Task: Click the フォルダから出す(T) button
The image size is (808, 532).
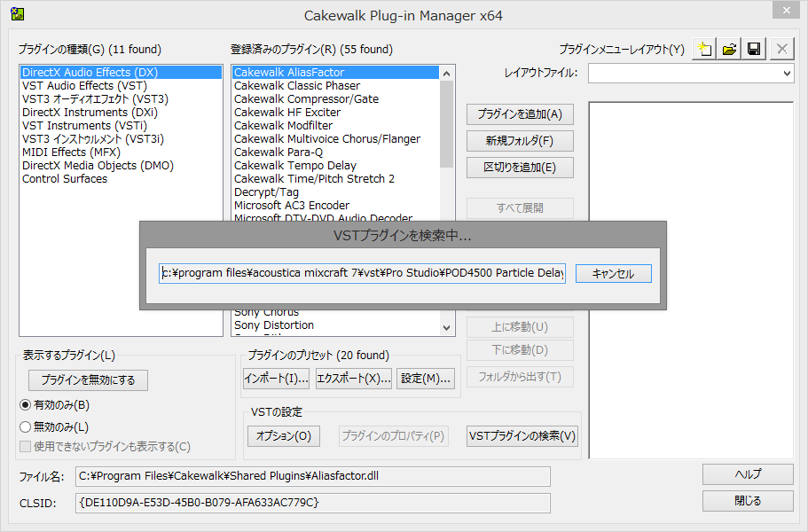Action: click(x=520, y=377)
